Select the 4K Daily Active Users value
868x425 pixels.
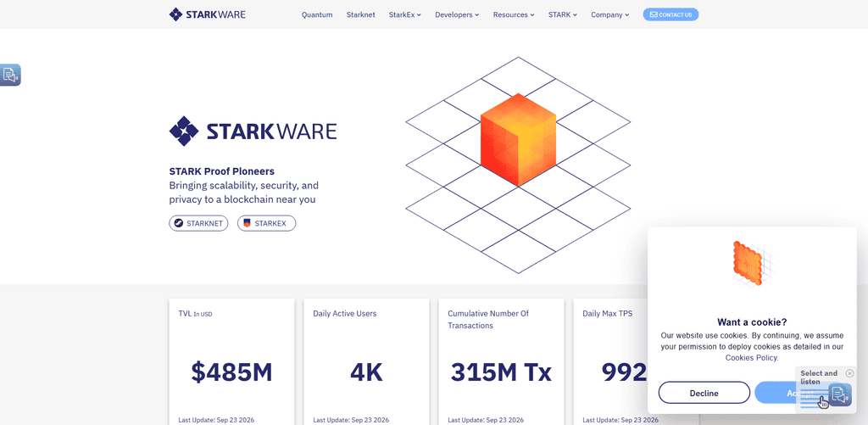(366, 372)
